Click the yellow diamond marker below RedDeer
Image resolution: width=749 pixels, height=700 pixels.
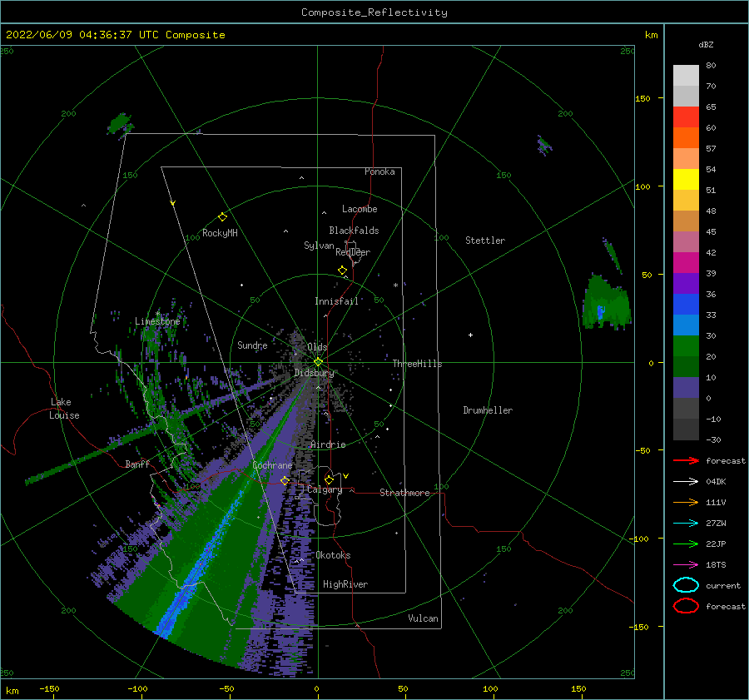[342, 271]
